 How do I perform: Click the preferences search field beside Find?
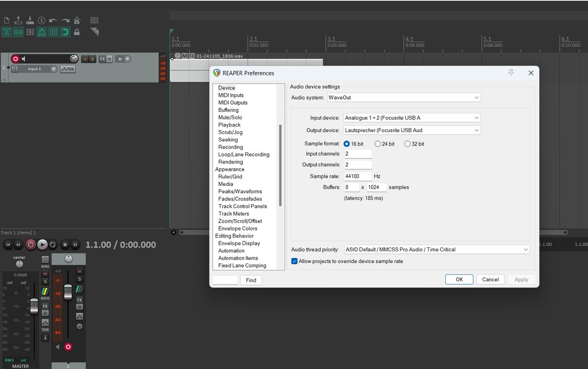click(225, 280)
